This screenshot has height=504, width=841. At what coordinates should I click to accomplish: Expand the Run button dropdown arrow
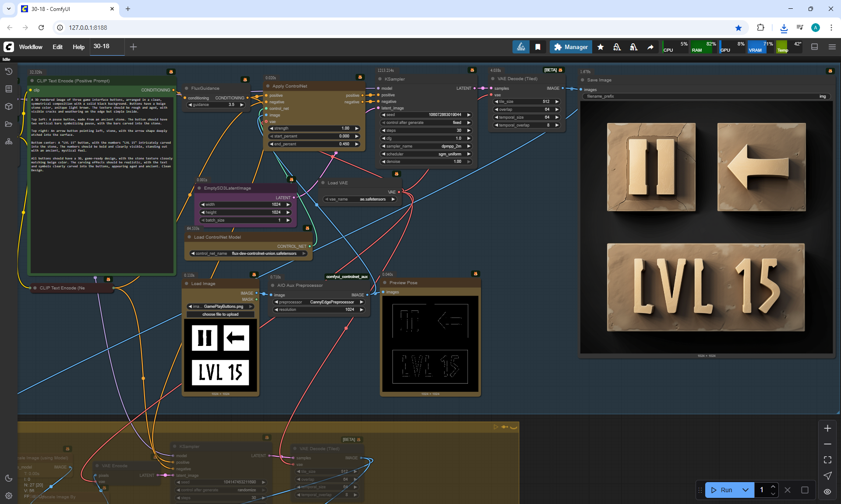[x=746, y=490]
